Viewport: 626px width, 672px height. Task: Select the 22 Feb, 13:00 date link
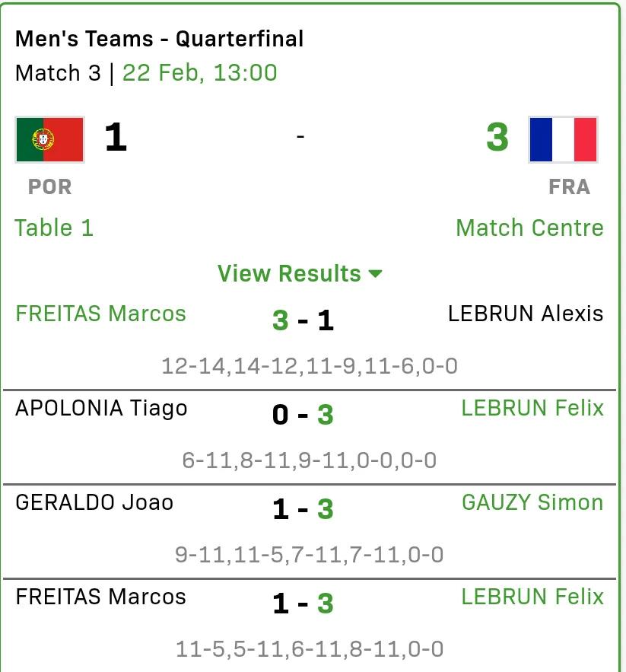tap(200, 73)
